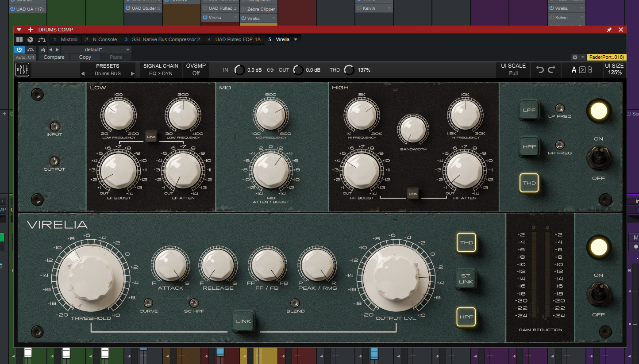Screen dimensions: 639x364
Task: Open the routing view icon
Action: click(x=42, y=39)
